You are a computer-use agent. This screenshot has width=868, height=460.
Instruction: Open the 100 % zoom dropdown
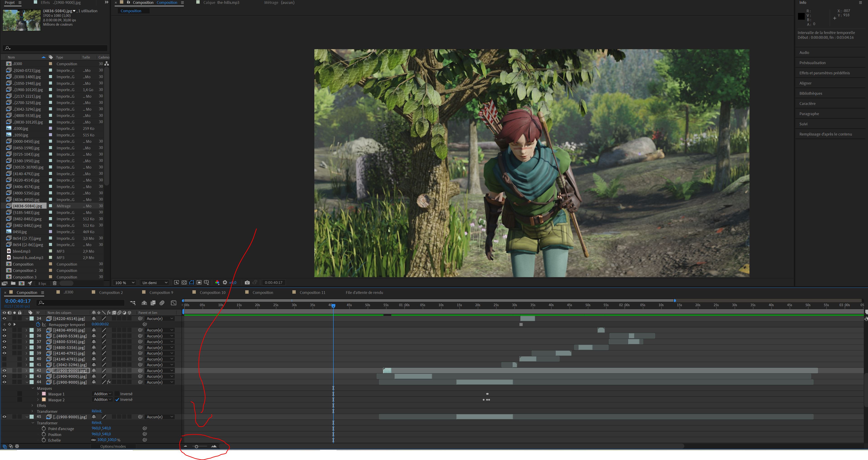tap(125, 283)
